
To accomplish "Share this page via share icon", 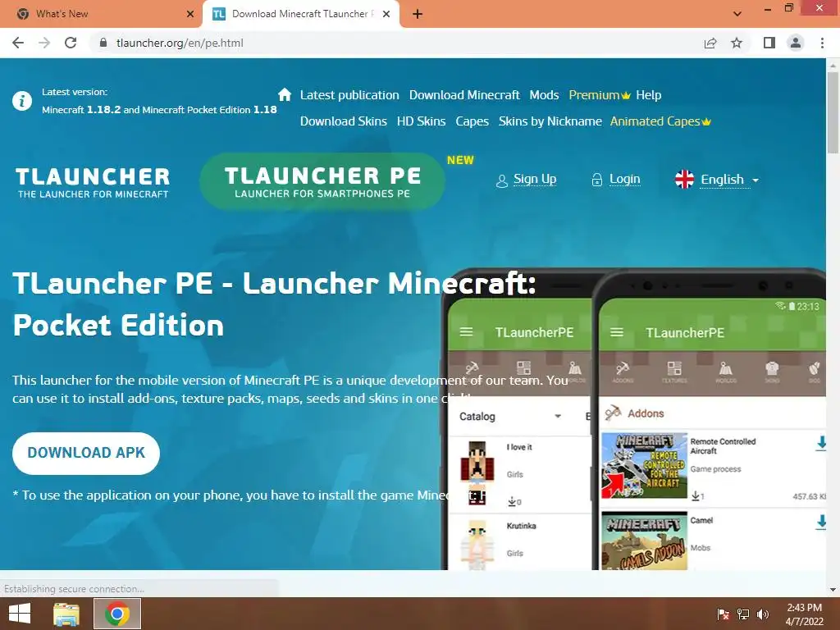I will (710, 43).
